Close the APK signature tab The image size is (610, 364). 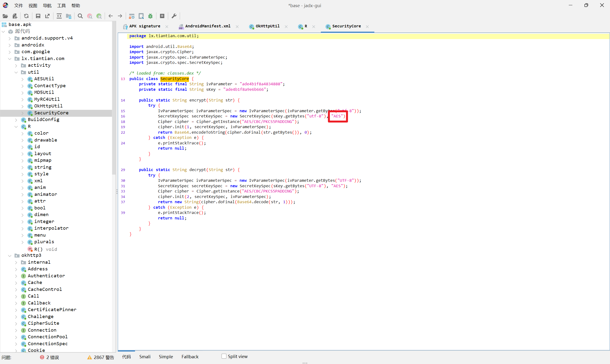167,26
